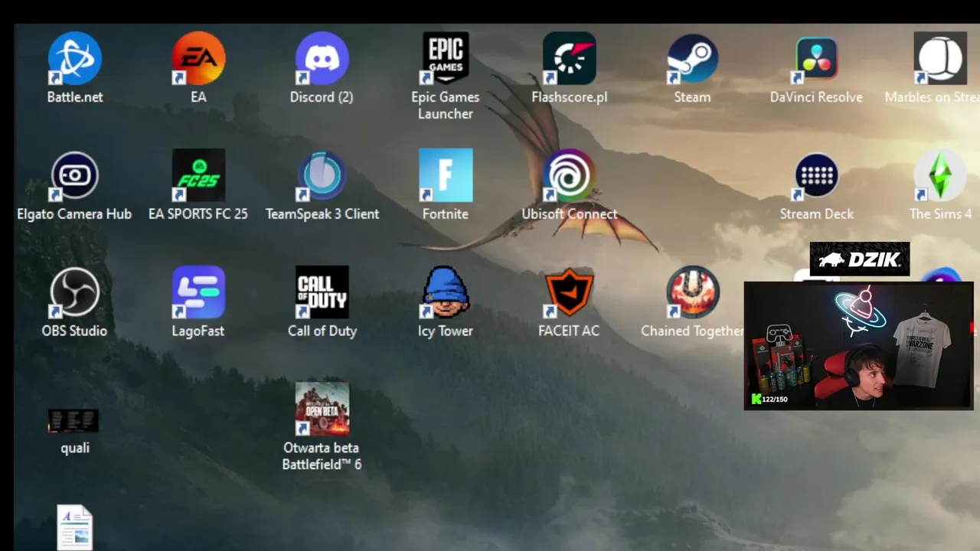Open Ubisoft Connect shortcut

click(569, 176)
